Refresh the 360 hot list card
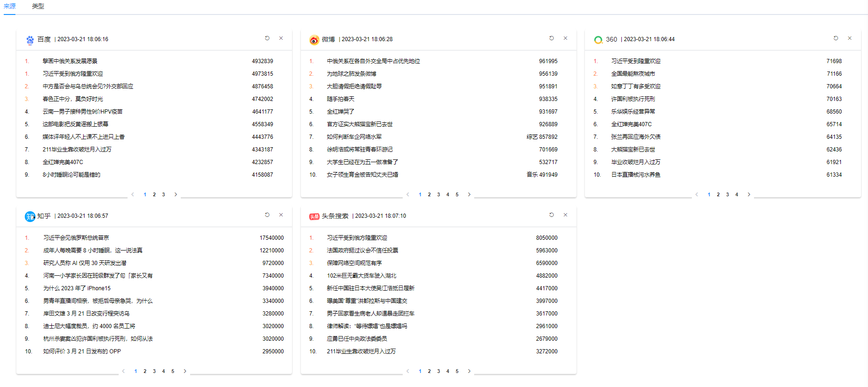Screen dimensions: 868x387 (x=836, y=38)
